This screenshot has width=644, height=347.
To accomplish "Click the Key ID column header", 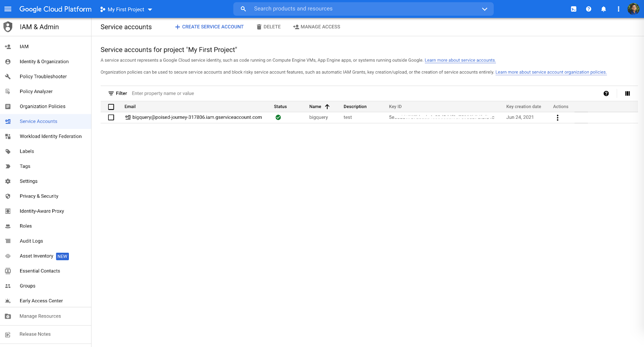I will pos(395,107).
